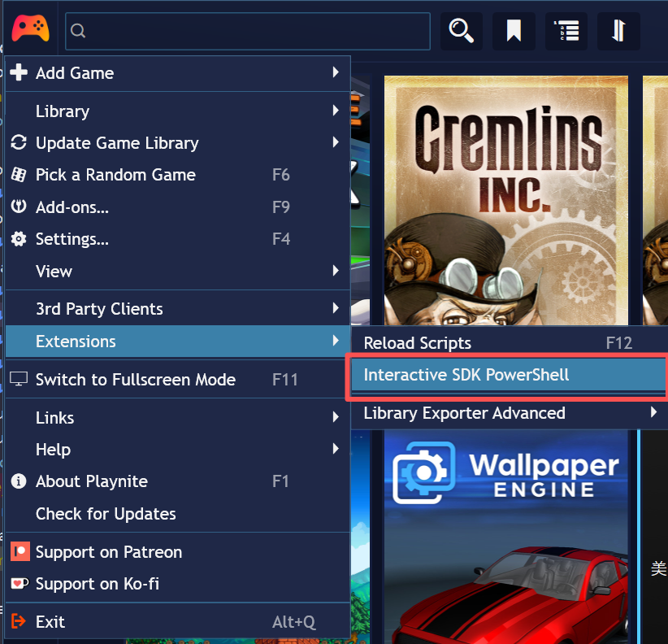Click the Exit door icon
668x644 pixels.
[x=18, y=621]
